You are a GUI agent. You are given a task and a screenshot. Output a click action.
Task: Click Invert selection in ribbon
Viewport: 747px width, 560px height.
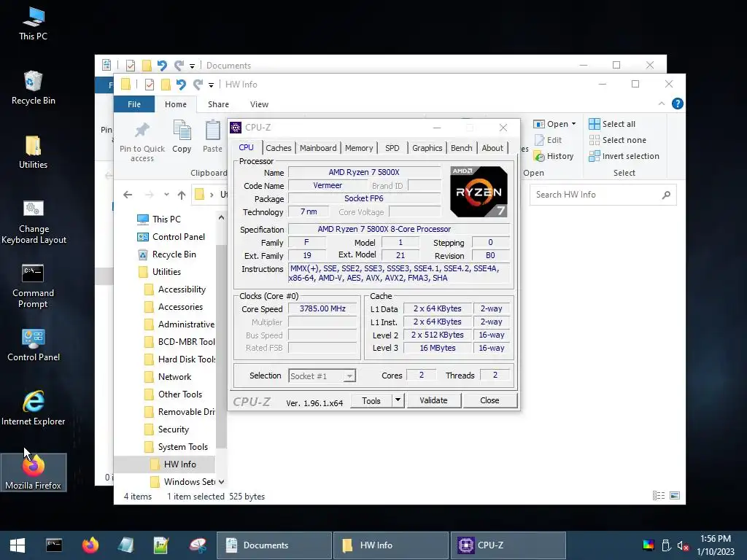point(624,156)
